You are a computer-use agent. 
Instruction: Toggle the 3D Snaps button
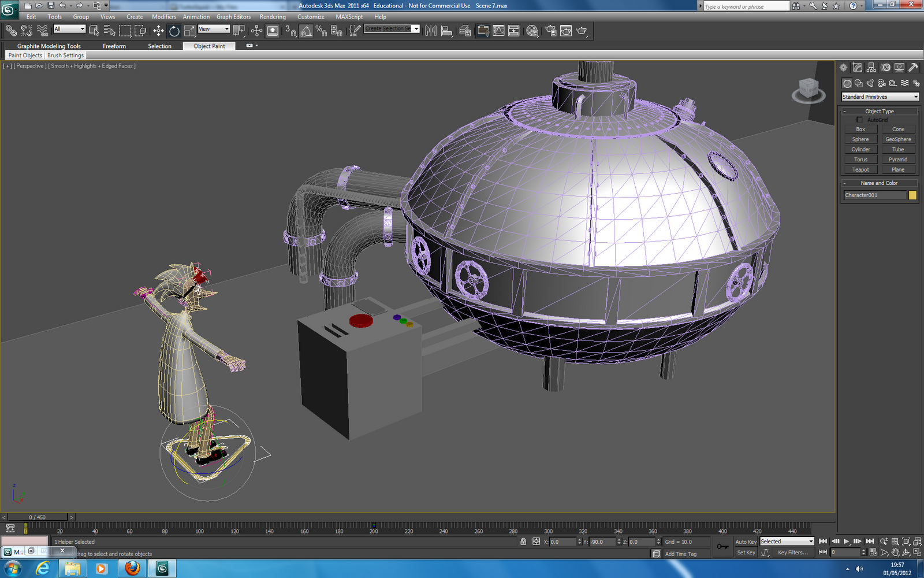pyautogui.click(x=290, y=31)
